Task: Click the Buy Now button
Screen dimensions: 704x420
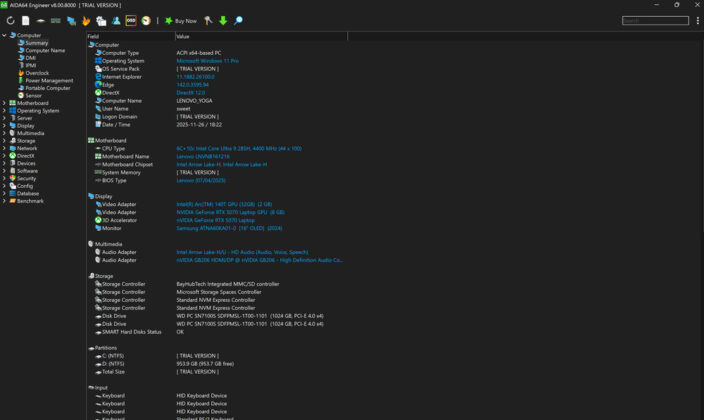Action: tap(180, 21)
